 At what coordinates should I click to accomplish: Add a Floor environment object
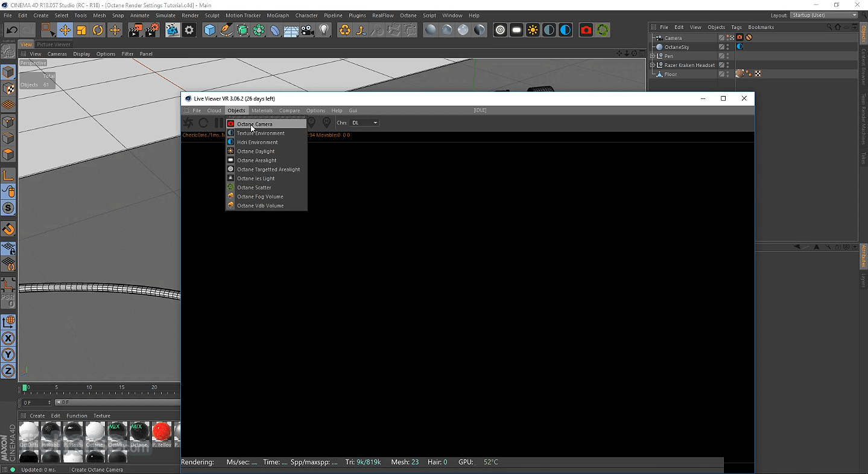pyautogui.click(x=291, y=30)
